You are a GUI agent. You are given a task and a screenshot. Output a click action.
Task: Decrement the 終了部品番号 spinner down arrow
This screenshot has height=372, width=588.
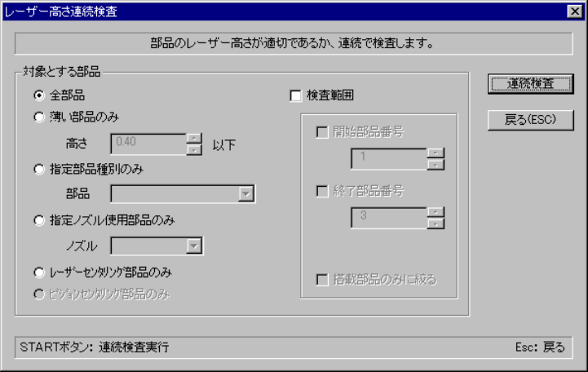pyautogui.click(x=435, y=224)
